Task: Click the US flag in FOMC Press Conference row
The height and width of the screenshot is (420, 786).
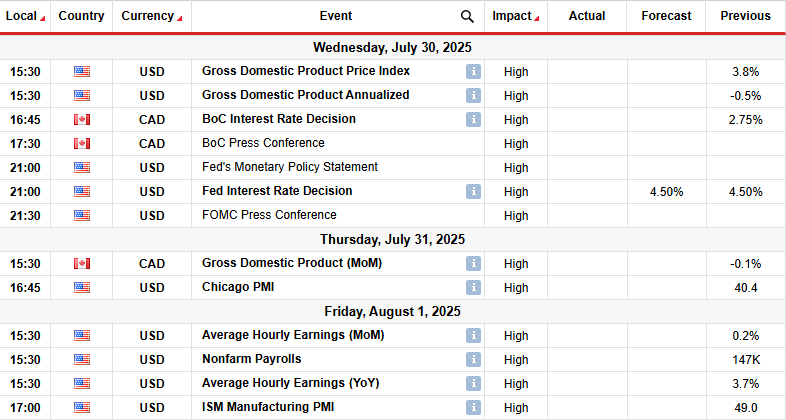Action: (82, 215)
